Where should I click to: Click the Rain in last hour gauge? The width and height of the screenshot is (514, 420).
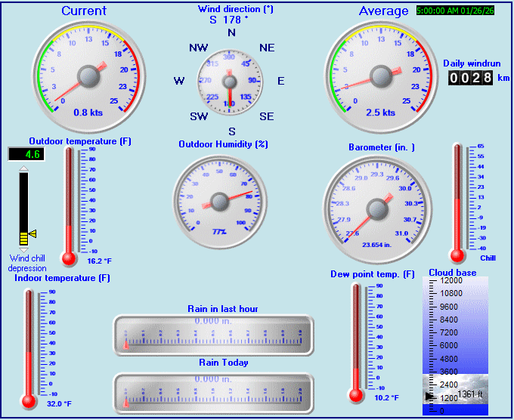coord(212,335)
